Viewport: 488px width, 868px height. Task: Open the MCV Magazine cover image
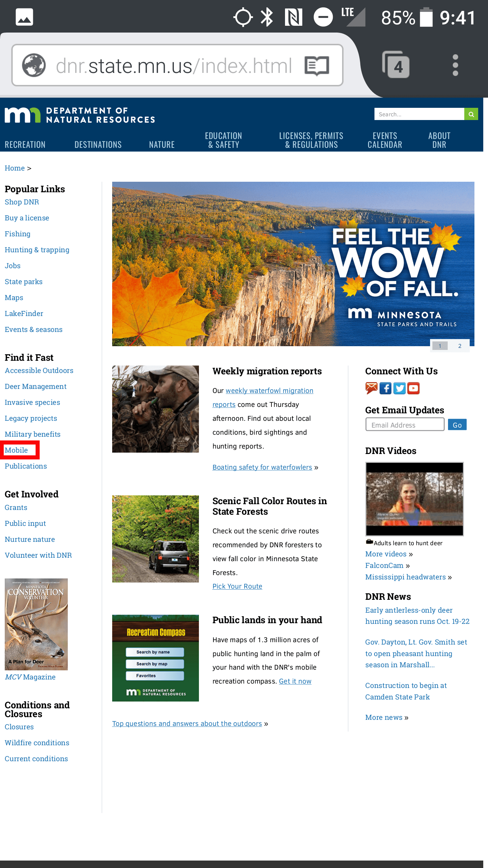(x=36, y=624)
